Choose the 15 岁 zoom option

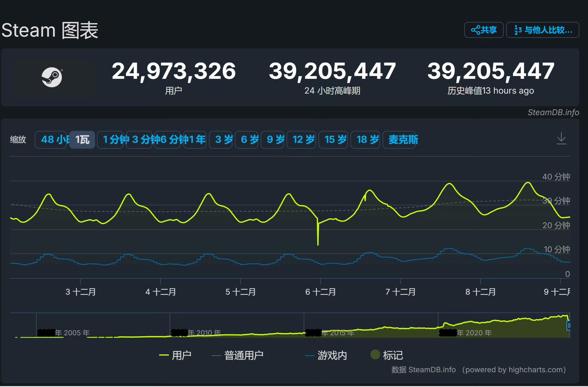[x=334, y=140]
